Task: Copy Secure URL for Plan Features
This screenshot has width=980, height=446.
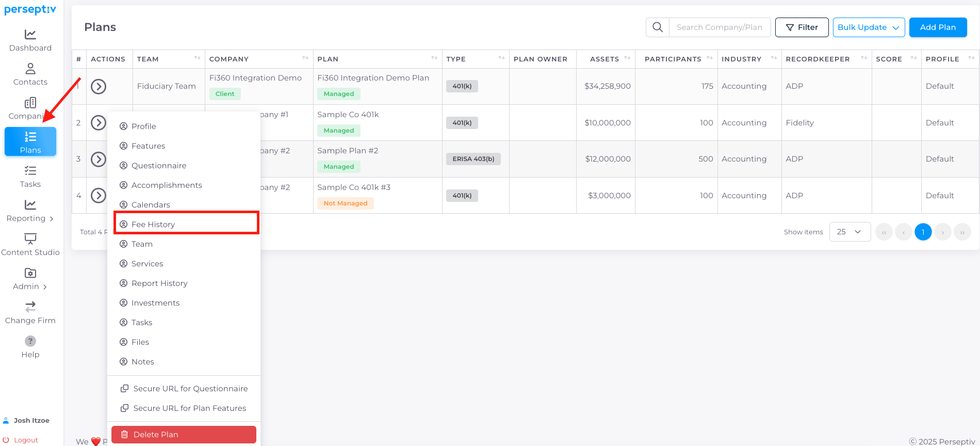Action: tap(184, 408)
